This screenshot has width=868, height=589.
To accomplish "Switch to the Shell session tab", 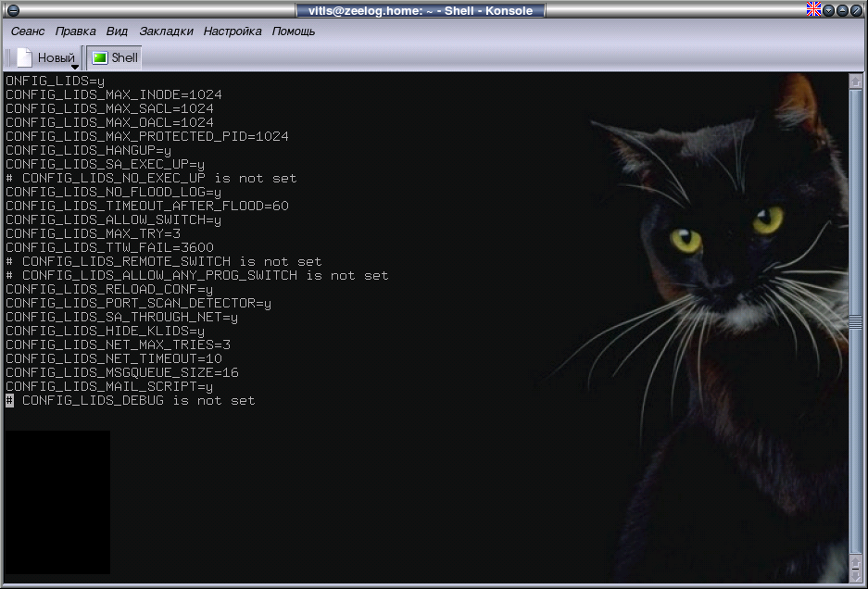I will 115,57.
